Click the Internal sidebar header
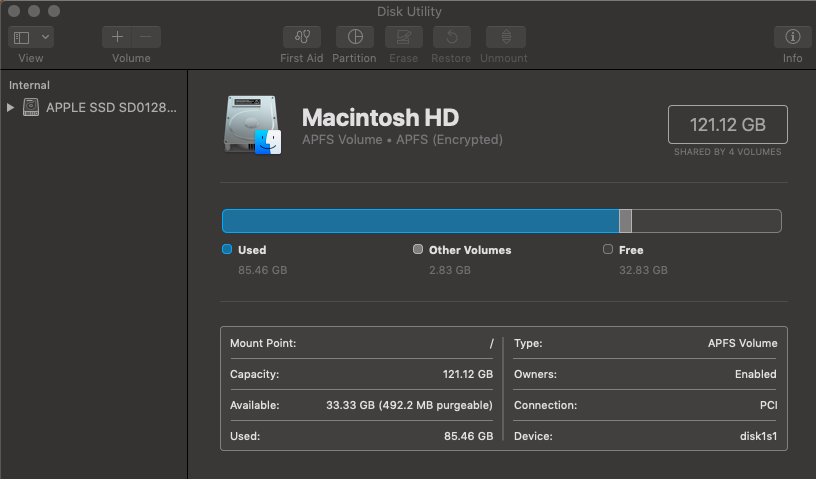The width and height of the screenshot is (816, 479). pos(29,85)
